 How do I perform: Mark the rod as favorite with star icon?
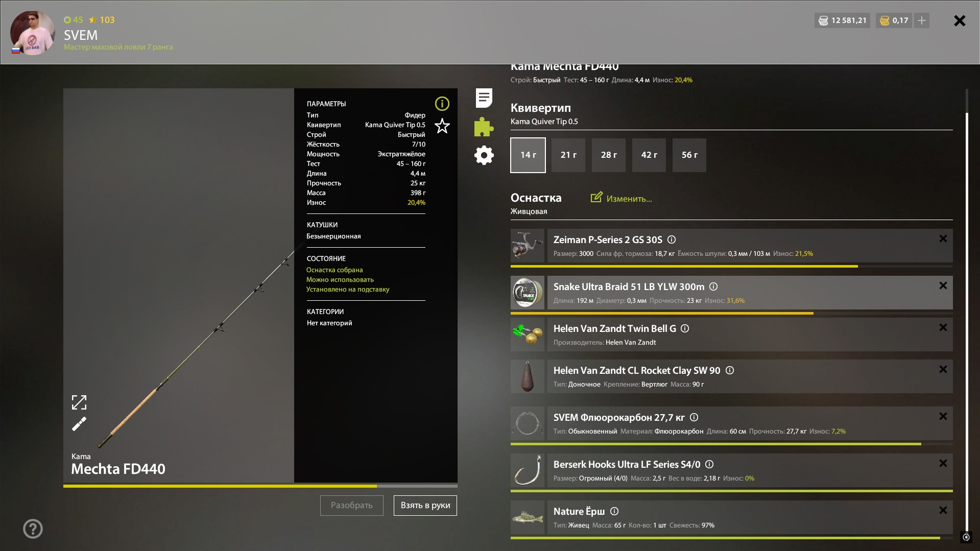442,126
